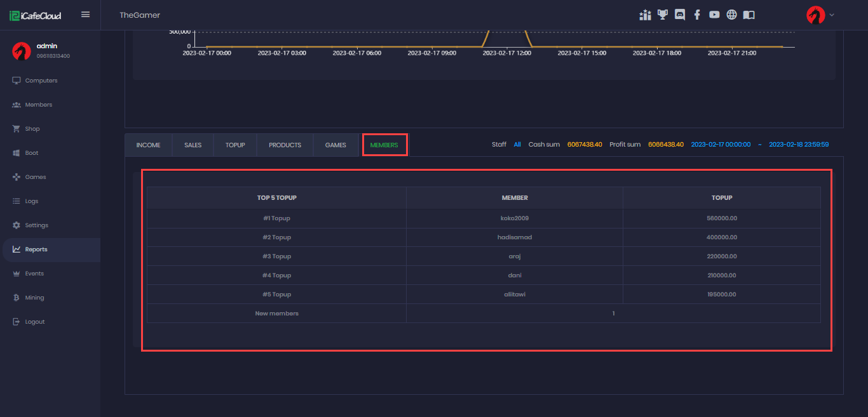The image size is (868, 417).
Task: Toggle the hamburger sidebar menu icon
Action: [86, 15]
